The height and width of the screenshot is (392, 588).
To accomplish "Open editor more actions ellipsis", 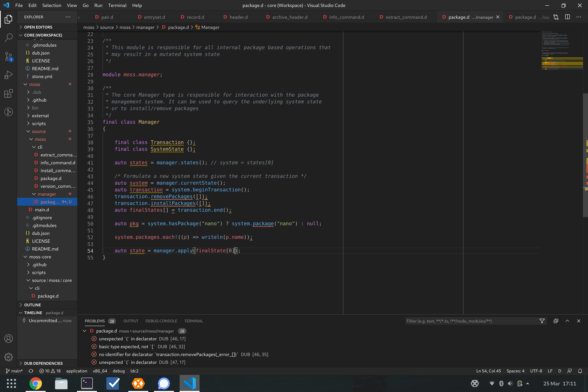I will click(579, 17).
